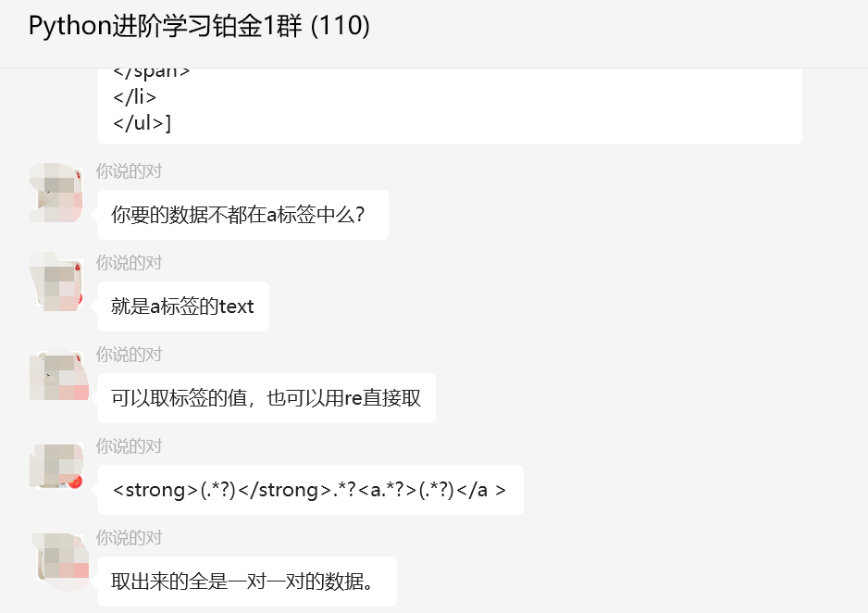The height and width of the screenshot is (613, 868).
Task: Select the message 就是a标签的text
Action: [x=182, y=306]
